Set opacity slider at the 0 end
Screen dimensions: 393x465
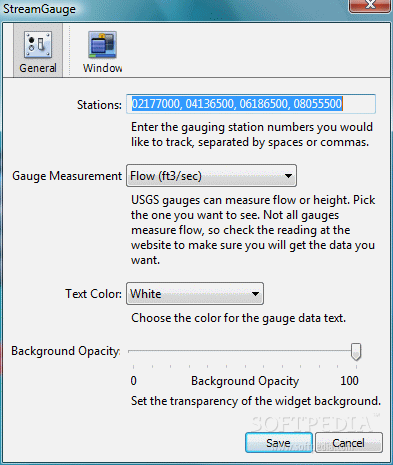(133, 351)
